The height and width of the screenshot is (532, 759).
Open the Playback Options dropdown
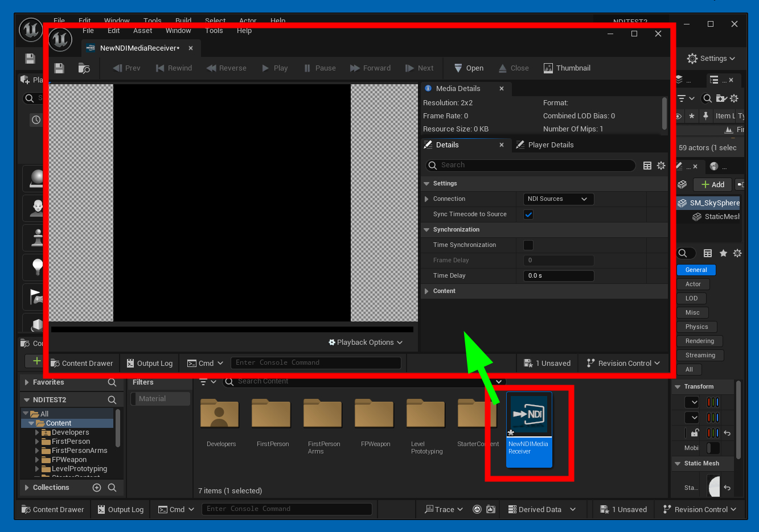pos(366,343)
